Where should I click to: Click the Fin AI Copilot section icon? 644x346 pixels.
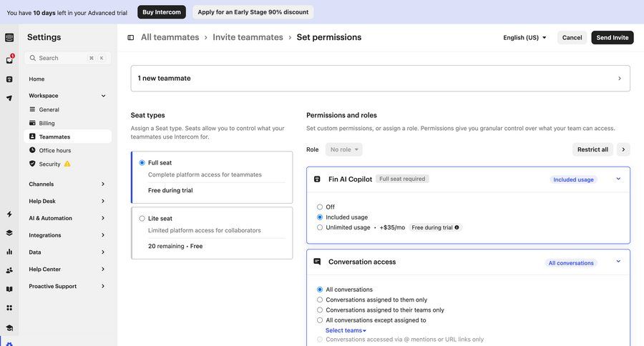pos(317,179)
